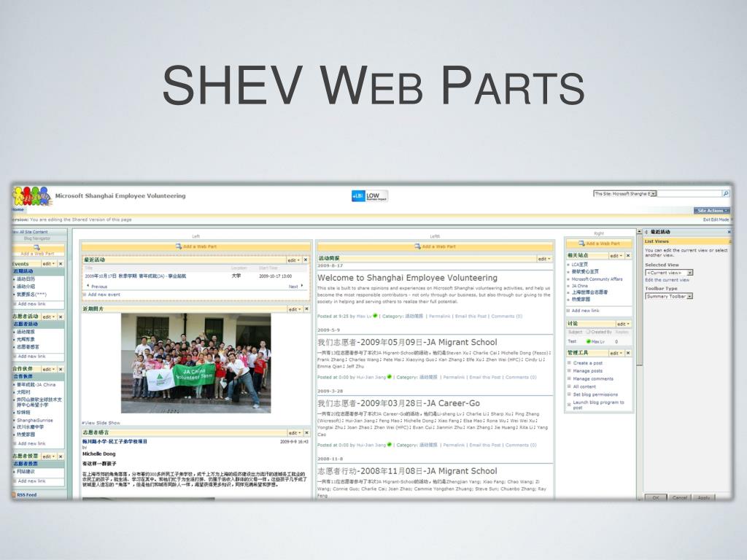Open the 志愿者活动 edit menu

click(x=48, y=316)
